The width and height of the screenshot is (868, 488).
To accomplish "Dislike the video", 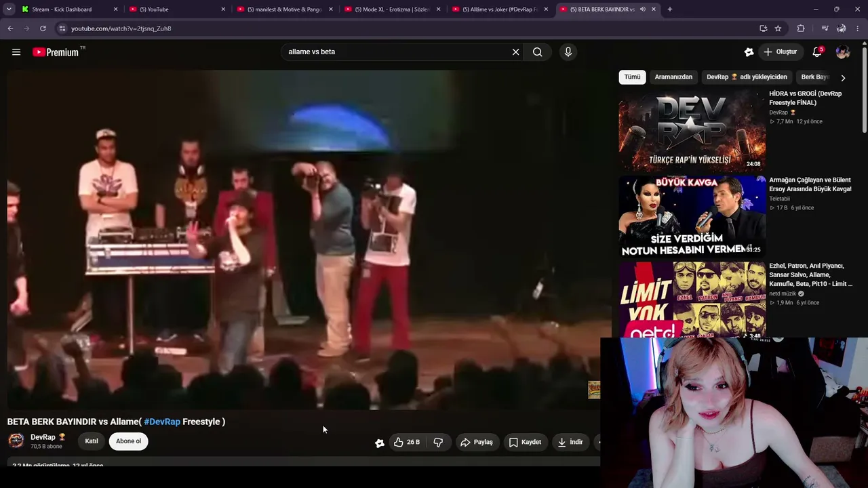I will coord(439,442).
